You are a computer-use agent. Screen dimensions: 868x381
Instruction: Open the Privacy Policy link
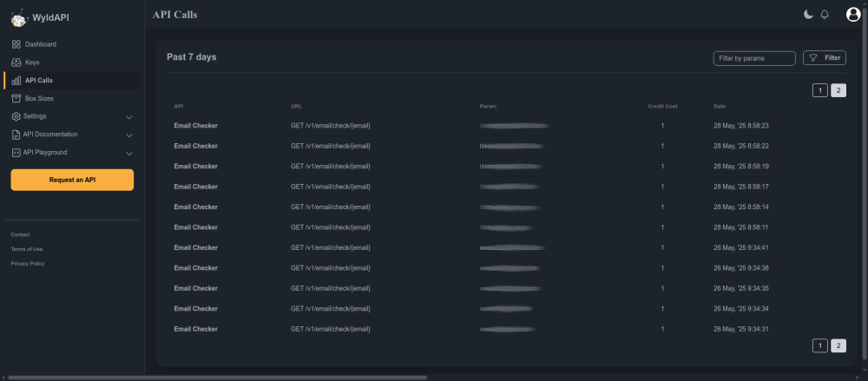click(x=28, y=263)
